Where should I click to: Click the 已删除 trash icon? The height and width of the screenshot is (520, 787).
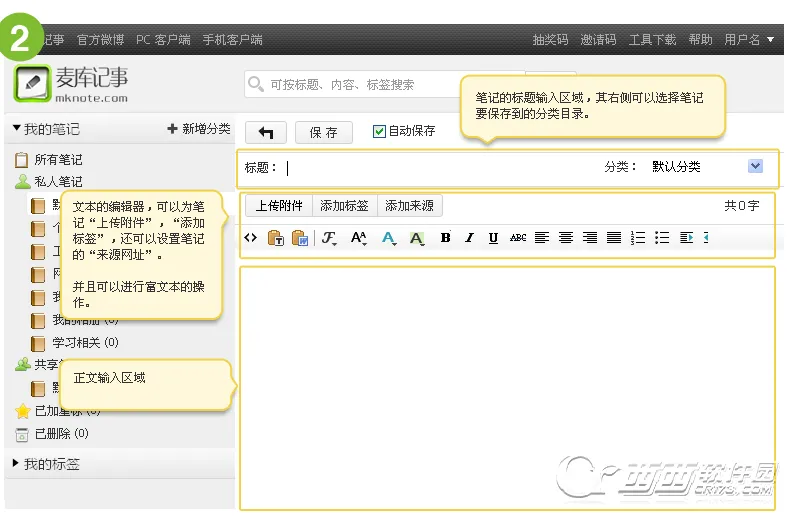(x=22, y=435)
